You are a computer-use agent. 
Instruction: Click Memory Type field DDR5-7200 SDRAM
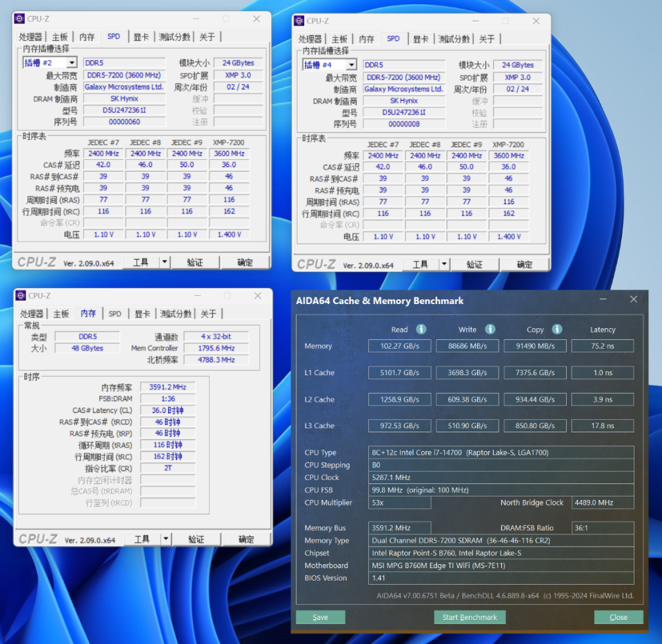501,540
